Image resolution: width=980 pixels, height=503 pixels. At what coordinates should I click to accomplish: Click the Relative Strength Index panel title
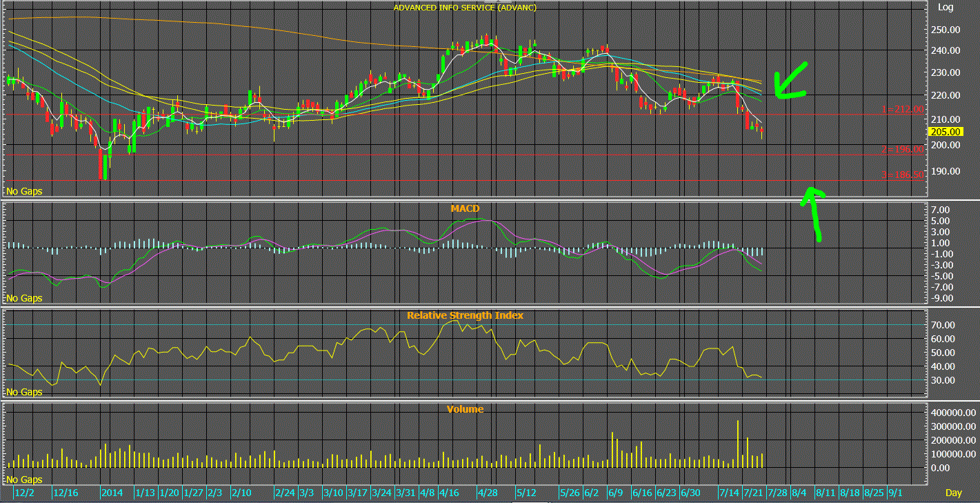(x=465, y=315)
